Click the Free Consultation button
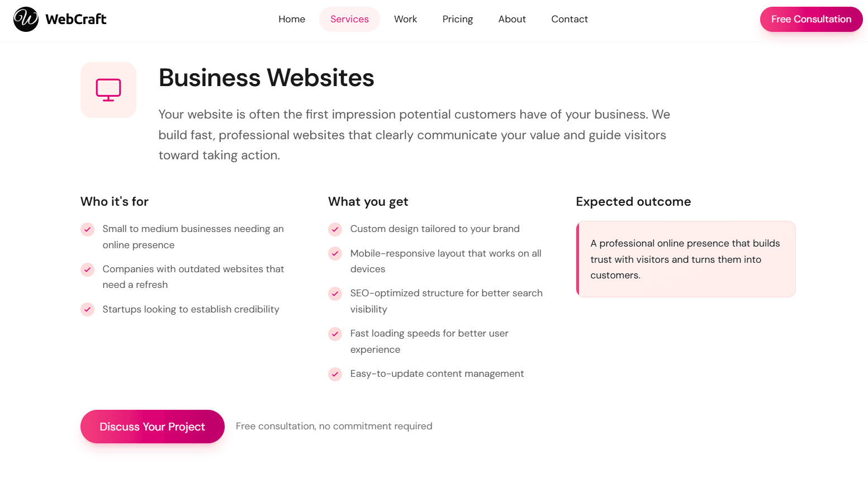Image resolution: width=868 pixels, height=497 pixels. point(810,19)
